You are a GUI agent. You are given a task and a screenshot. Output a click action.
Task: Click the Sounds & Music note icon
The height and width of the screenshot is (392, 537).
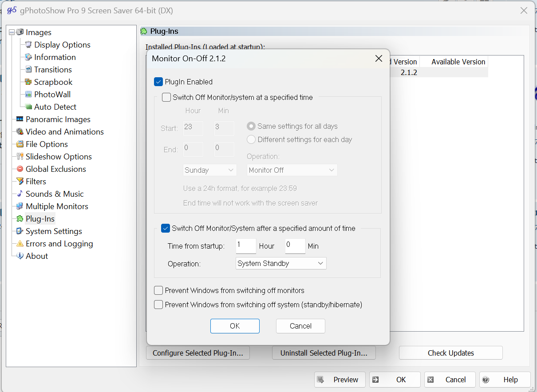20,194
